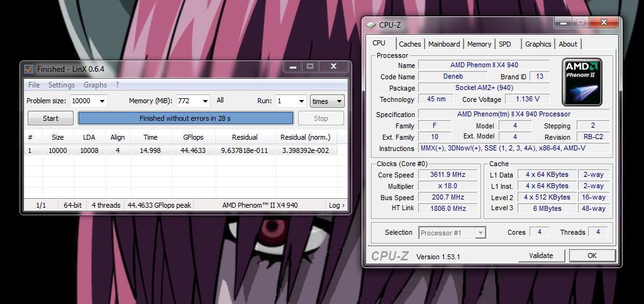Image resolution: width=644 pixels, height=304 pixels.
Task: Click the Time column header
Action: coord(150,137)
